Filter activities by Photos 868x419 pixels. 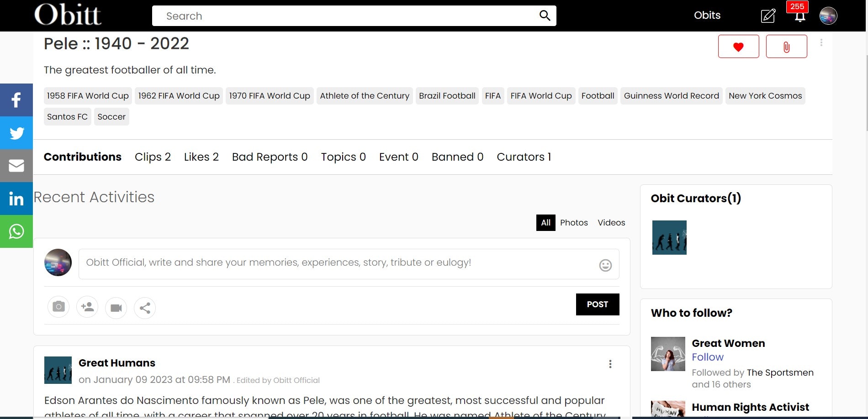click(x=574, y=223)
